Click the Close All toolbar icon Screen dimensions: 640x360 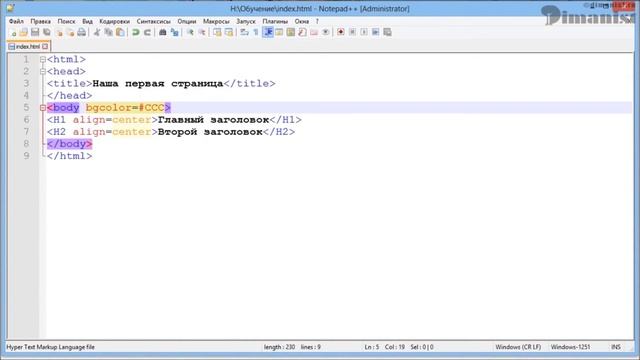(x=70, y=32)
